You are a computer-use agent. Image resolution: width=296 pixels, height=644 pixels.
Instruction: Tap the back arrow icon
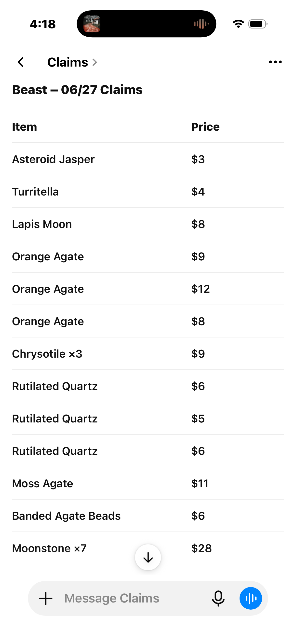[x=21, y=62]
